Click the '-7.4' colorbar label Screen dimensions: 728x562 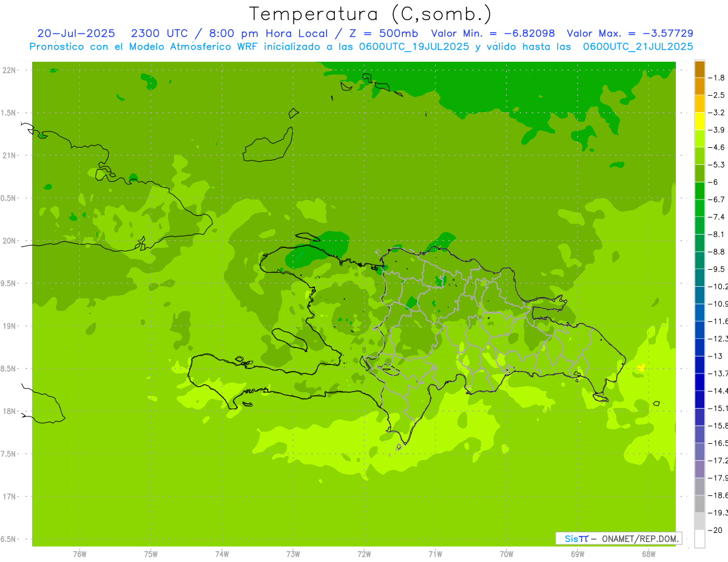point(717,217)
